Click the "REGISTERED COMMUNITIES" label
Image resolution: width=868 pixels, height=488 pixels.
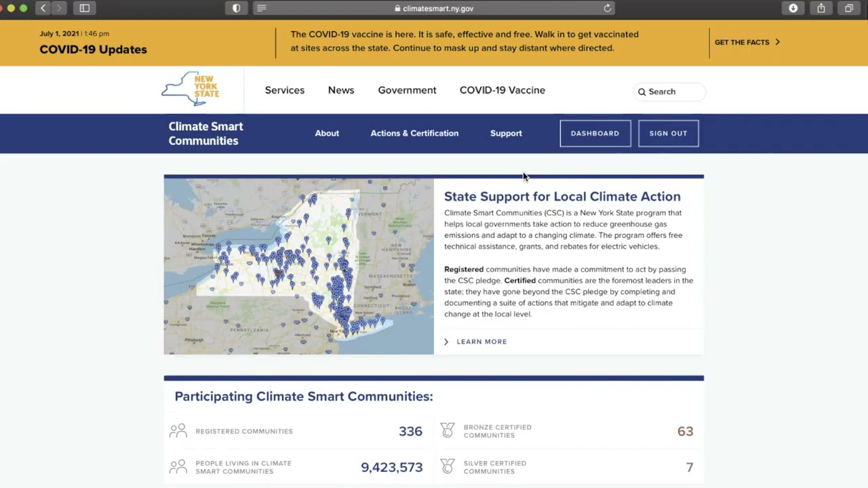click(x=244, y=431)
